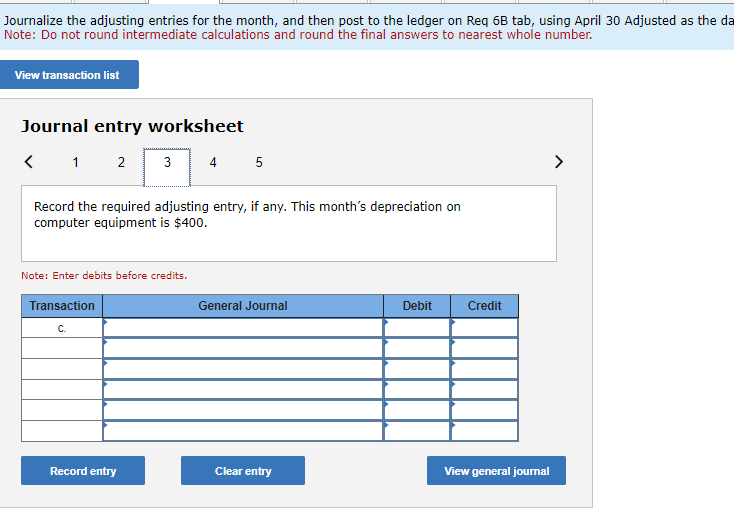The image size is (734, 513).
Task: Select journal entry tab 3
Action: click(x=167, y=167)
